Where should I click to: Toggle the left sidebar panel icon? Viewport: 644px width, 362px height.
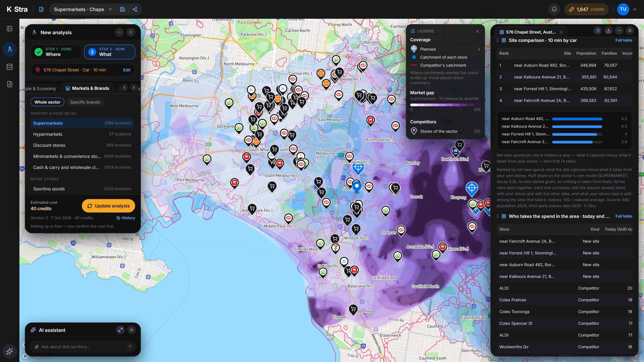[10, 29]
